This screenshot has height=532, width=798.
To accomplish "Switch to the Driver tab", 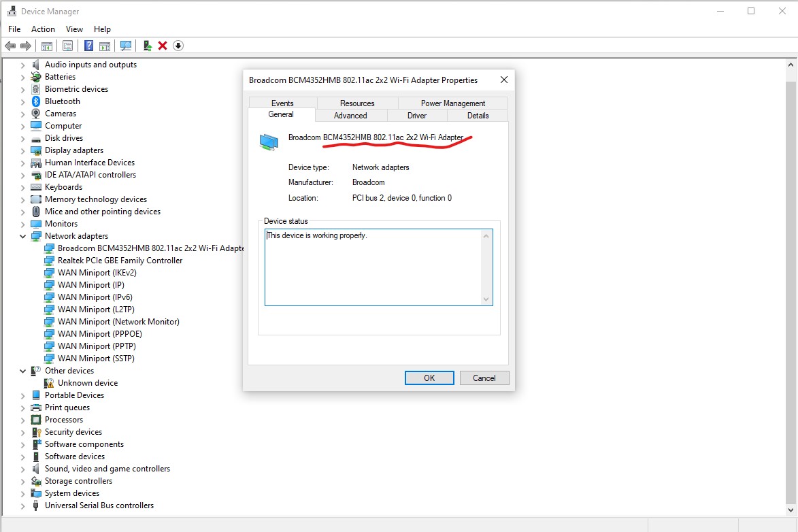I will pyautogui.click(x=417, y=116).
